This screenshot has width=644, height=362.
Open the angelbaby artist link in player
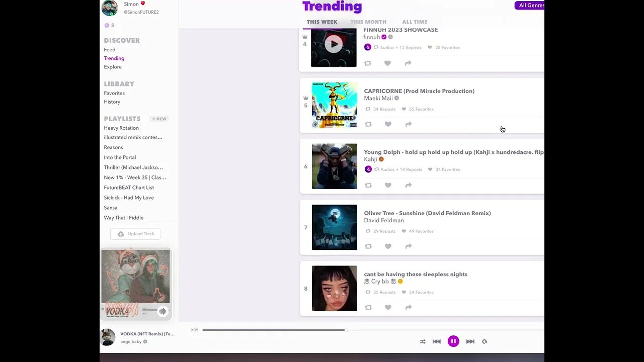[x=131, y=342]
